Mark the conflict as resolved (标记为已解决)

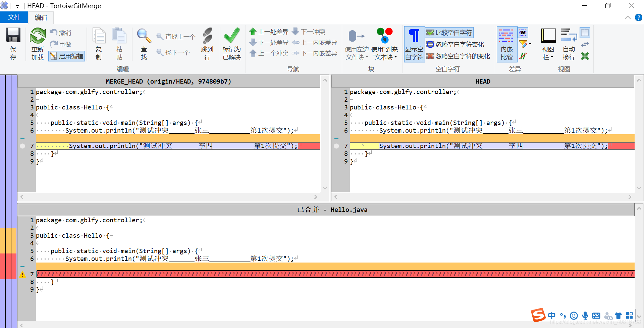[x=232, y=44]
